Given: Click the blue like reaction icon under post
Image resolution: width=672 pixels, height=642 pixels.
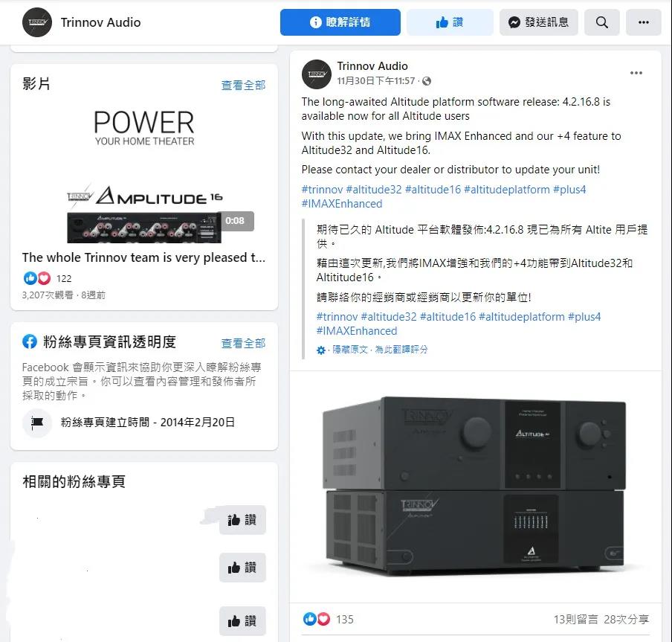Looking at the screenshot, I should coord(309,618).
